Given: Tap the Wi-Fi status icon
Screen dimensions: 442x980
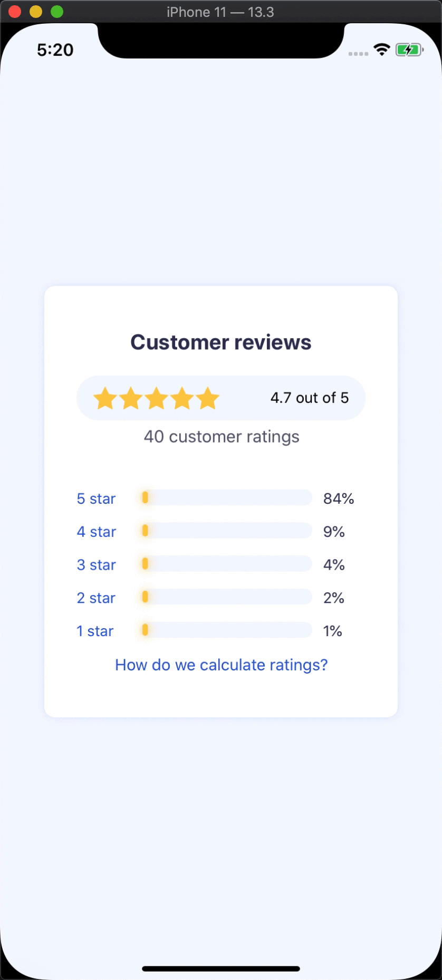Looking at the screenshot, I should (x=381, y=50).
